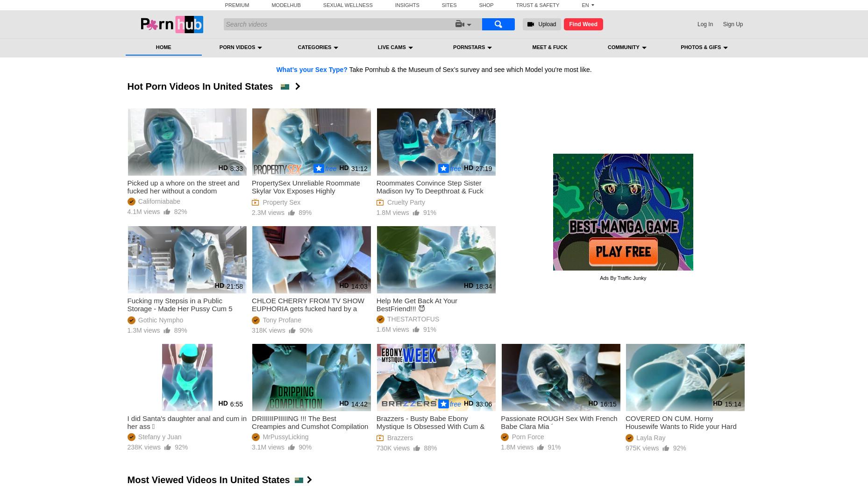Click channel icon next to Cruelty Party
Image resolution: width=868 pixels, height=492 pixels.
380,202
